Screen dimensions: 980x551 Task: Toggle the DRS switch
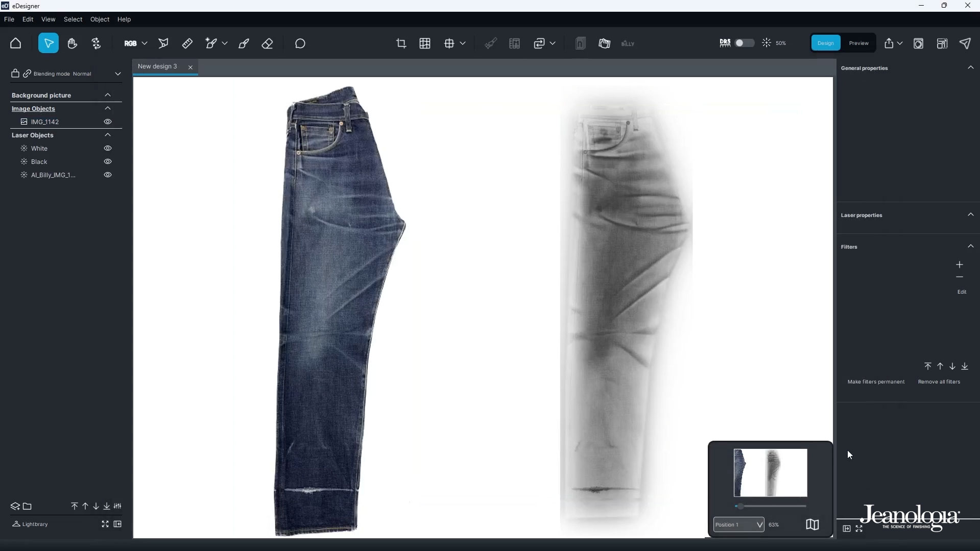[x=744, y=43]
